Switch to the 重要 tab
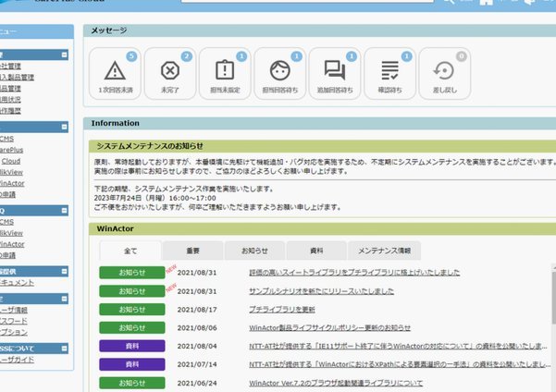Viewport: 556px width, 392px height. pyautogui.click(x=193, y=251)
